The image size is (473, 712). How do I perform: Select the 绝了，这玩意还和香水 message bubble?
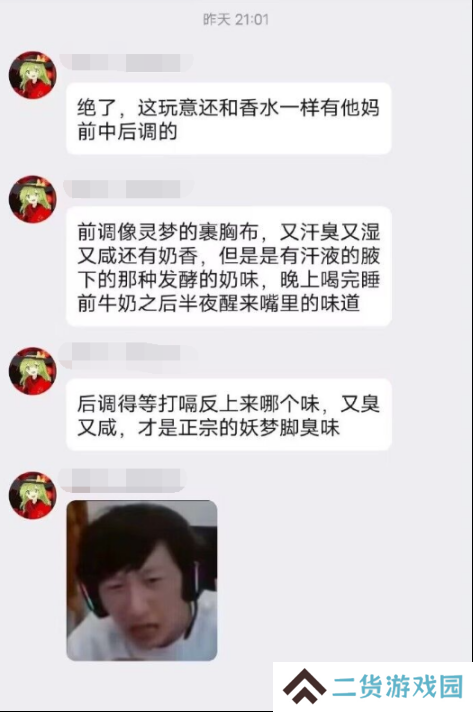(x=229, y=119)
